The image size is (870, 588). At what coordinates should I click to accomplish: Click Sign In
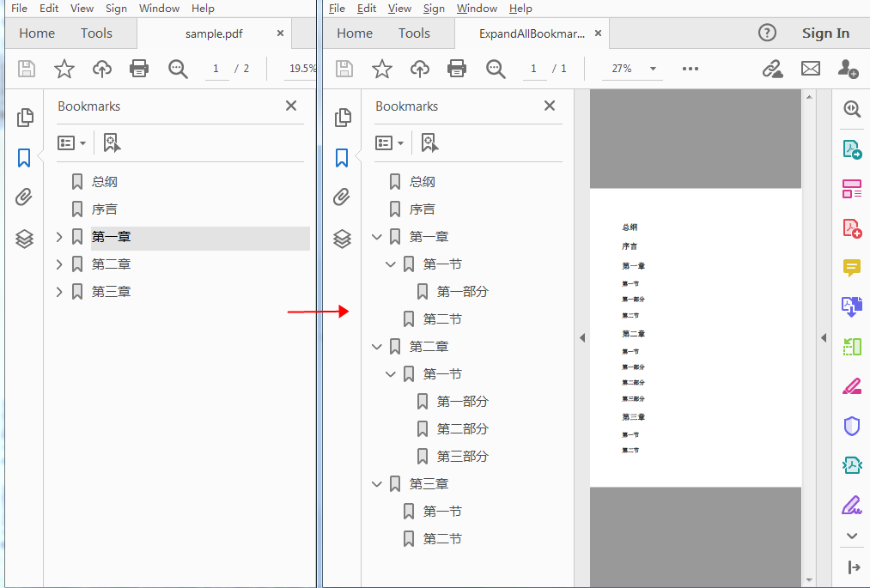[x=825, y=33]
